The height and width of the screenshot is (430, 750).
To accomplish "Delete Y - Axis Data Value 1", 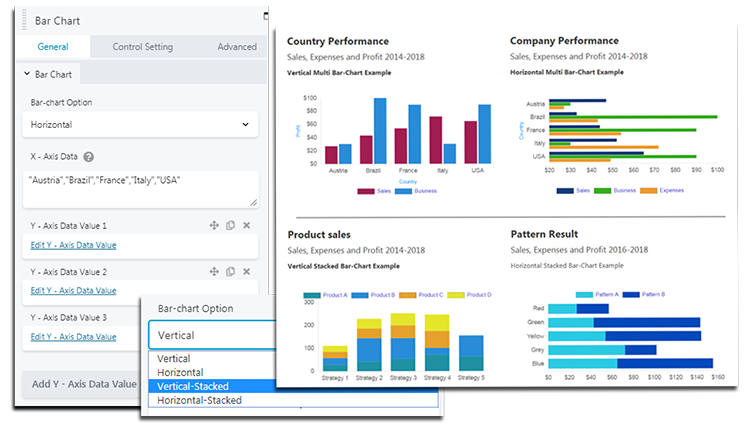I will pyautogui.click(x=246, y=226).
